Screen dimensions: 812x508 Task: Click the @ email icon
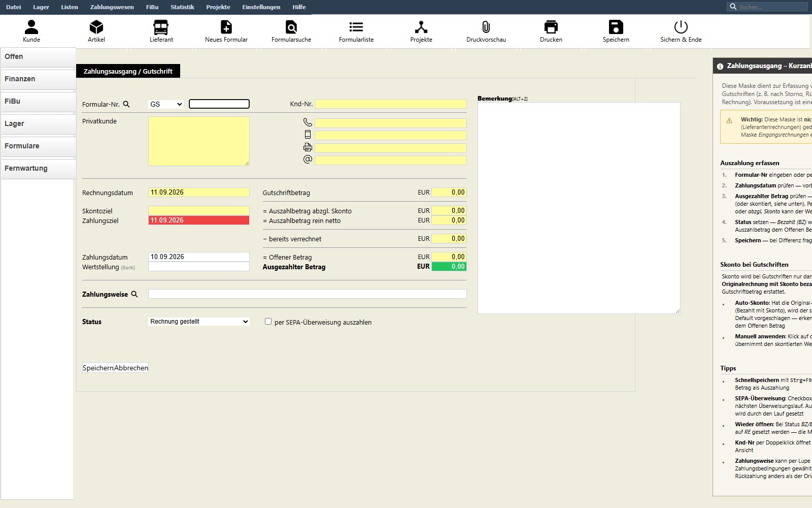coord(308,160)
